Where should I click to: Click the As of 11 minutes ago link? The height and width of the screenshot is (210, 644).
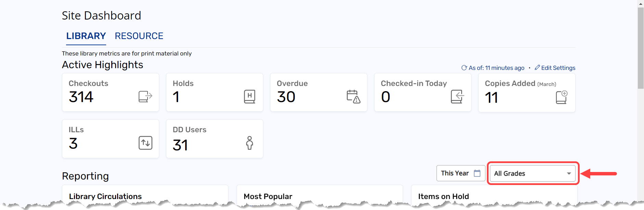496,68
